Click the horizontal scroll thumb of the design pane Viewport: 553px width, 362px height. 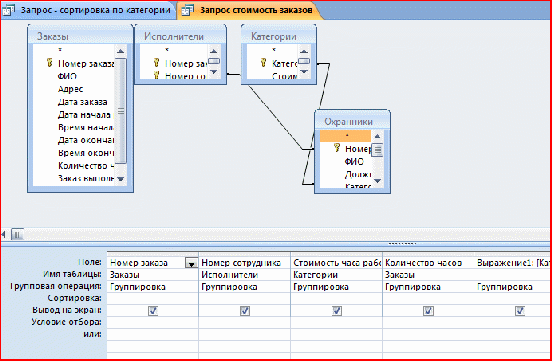(18, 234)
